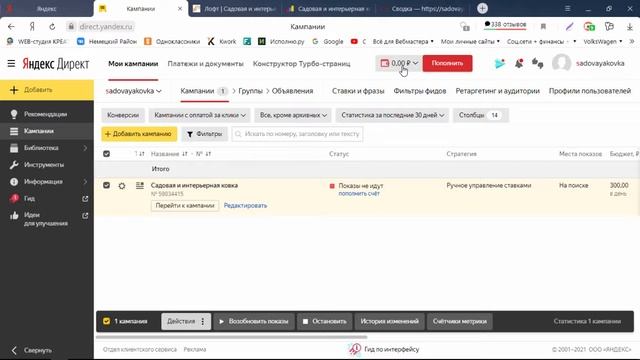640x360 pixels.
Task: Open История изменений in bottom bar
Action: click(389, 322)
